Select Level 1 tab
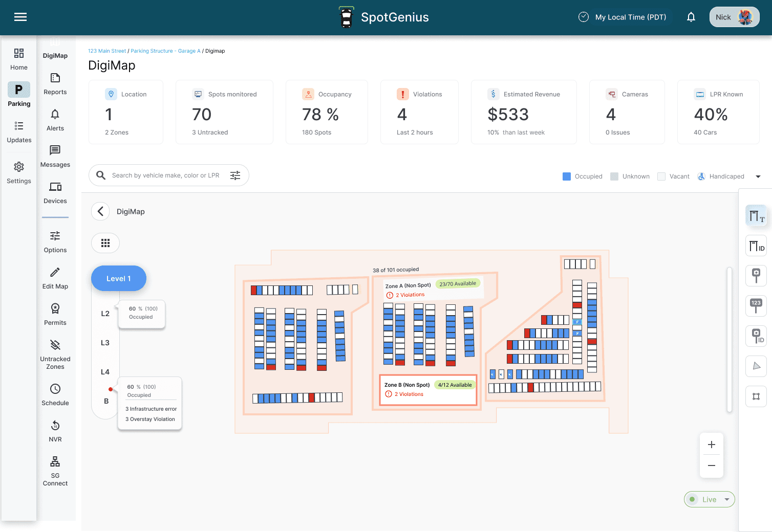The image size is (772, 532). click(119, 278)
